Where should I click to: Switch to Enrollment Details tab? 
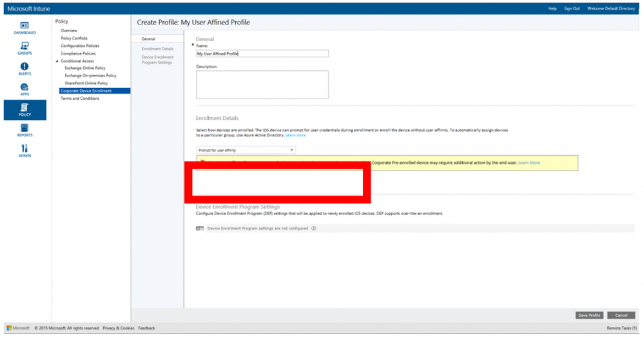pyautogui.click(x=157, y=49)
